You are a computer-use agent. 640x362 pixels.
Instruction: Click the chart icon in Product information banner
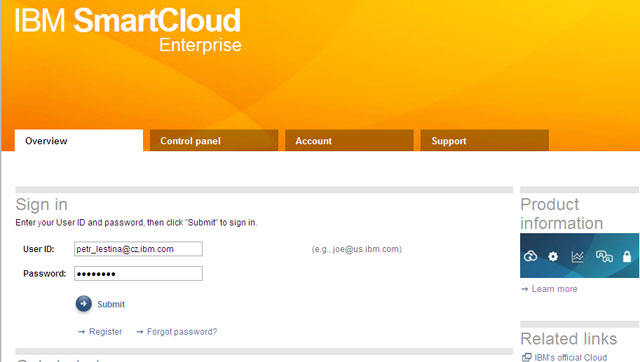(577, 256)
